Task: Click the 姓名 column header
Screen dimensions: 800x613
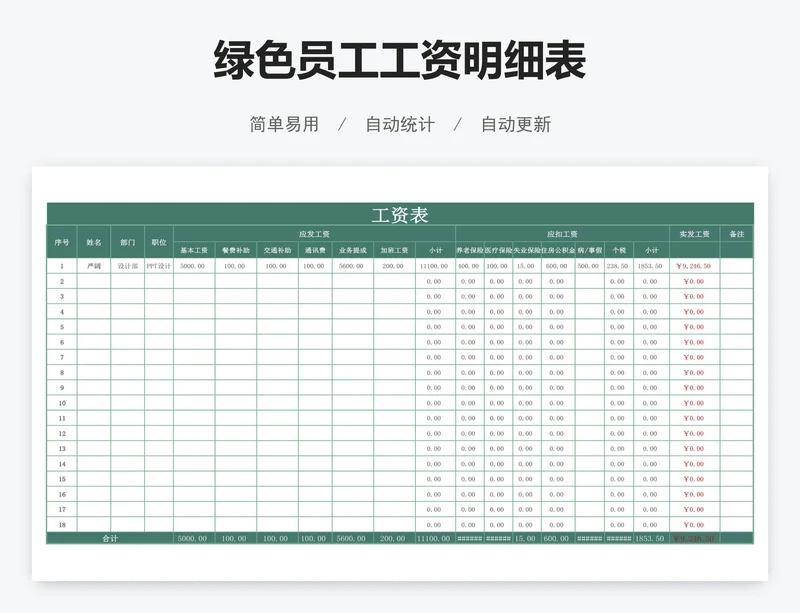Action: click(94, 242)
